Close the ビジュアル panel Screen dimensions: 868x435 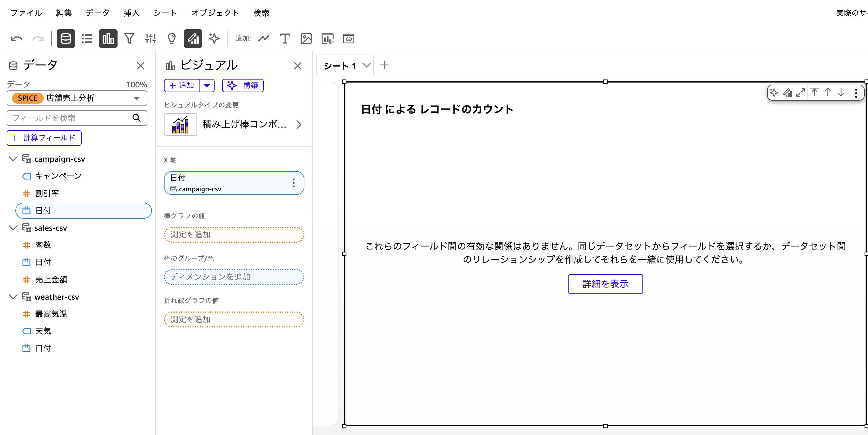(x=297, y=66)
